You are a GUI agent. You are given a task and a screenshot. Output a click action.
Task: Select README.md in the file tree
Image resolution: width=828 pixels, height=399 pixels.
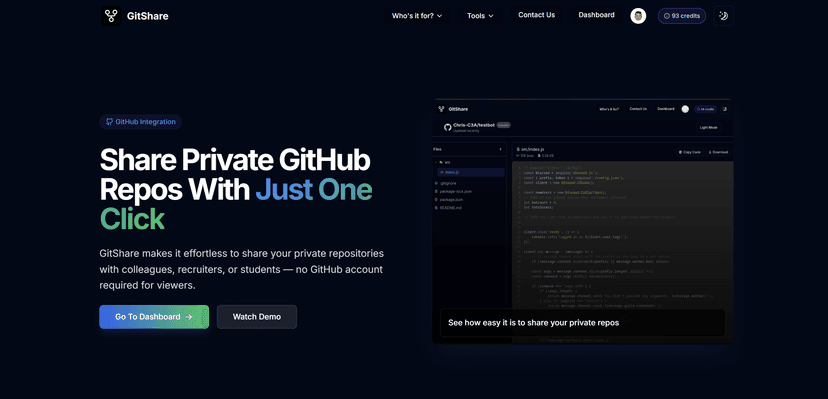[449, 208]
